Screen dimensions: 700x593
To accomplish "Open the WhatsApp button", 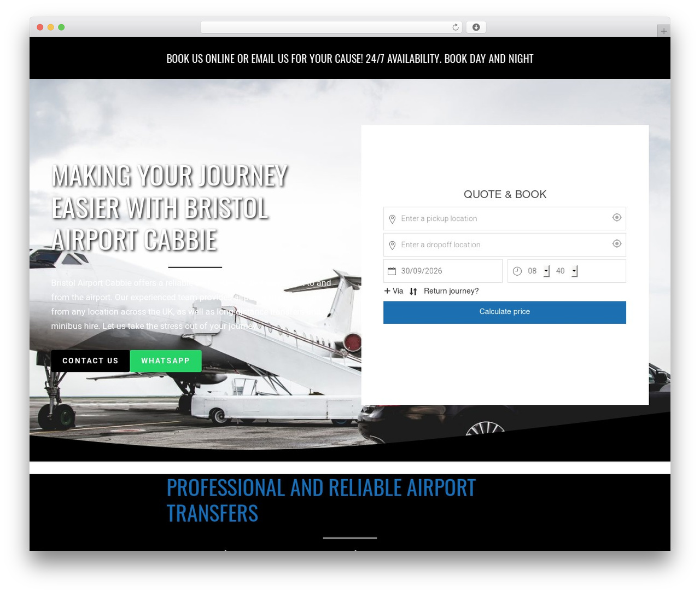I will coord(166,361).
